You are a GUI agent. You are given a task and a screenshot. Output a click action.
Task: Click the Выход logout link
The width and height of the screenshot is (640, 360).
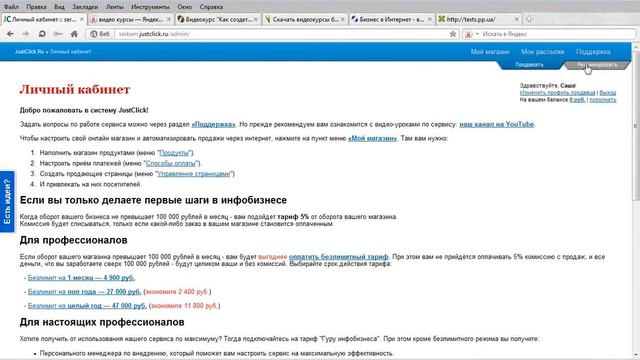[607, 93]
